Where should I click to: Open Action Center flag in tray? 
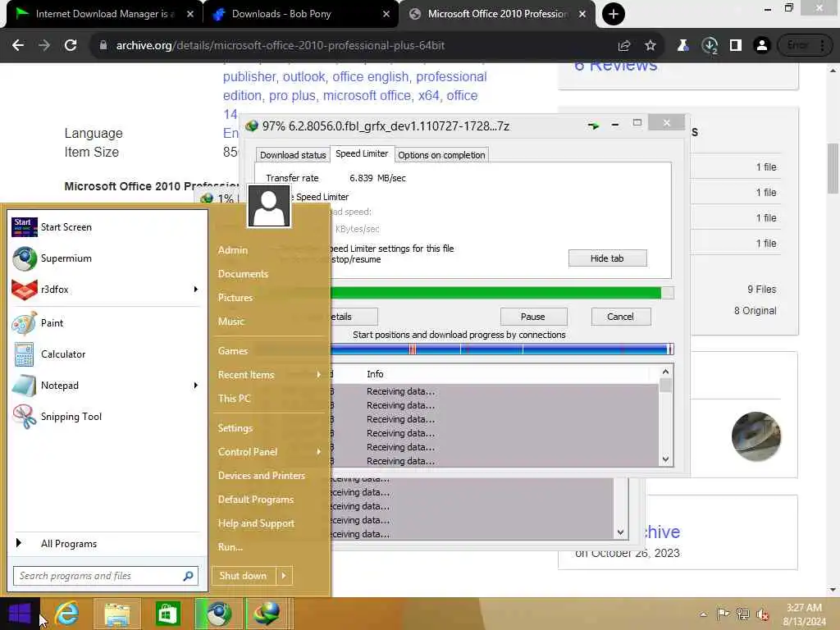(x=723, y=614)
